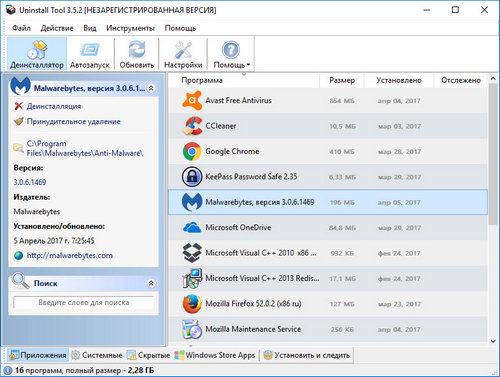Choose Принудительное удаление forced removal
The height and width of the screenshot is (377, 500).
73,121
